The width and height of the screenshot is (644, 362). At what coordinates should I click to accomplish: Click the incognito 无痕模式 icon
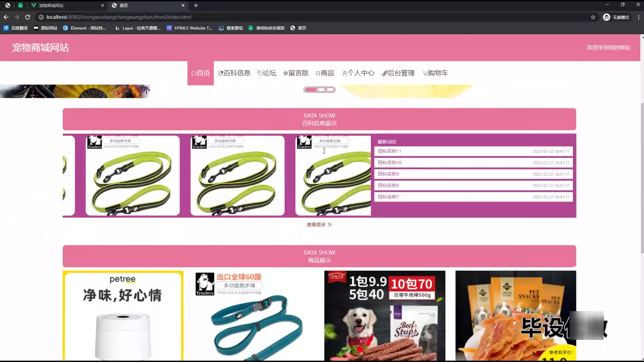[606, 17]
